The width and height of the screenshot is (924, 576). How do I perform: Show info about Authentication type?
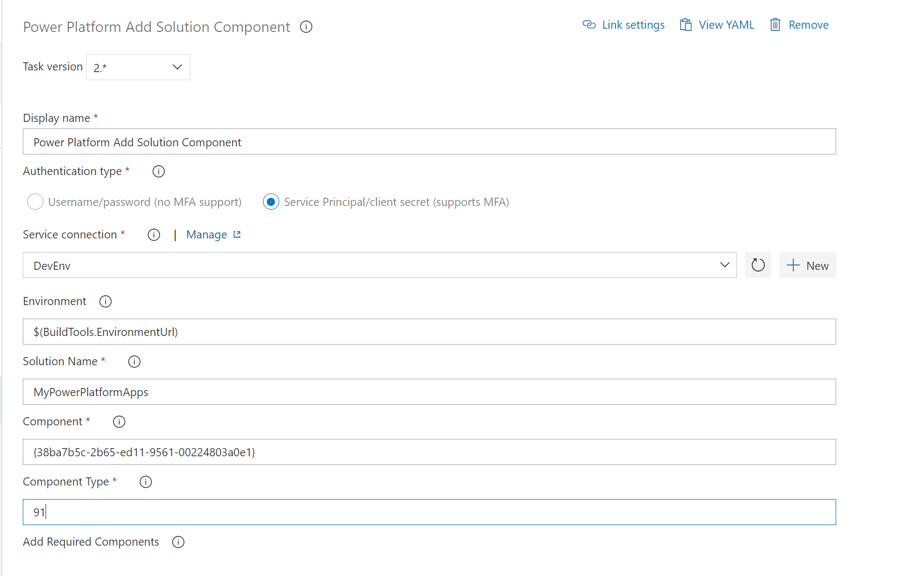158,171
